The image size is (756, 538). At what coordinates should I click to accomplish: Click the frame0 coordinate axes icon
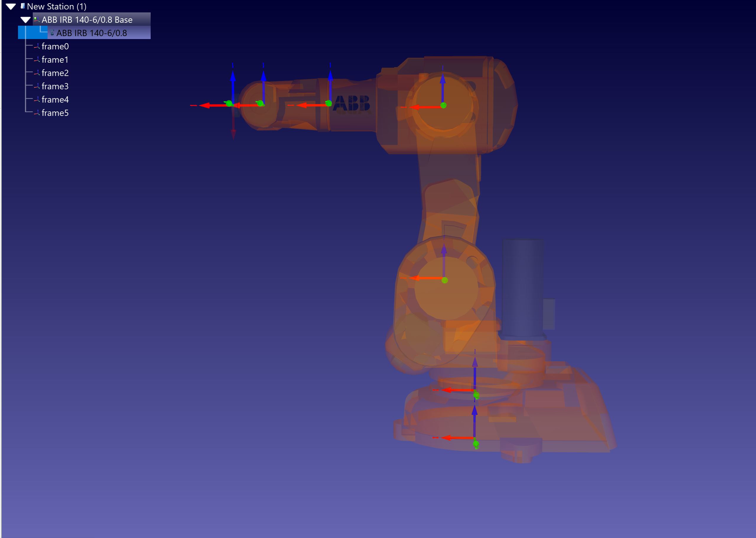click(x=37, y=46)
